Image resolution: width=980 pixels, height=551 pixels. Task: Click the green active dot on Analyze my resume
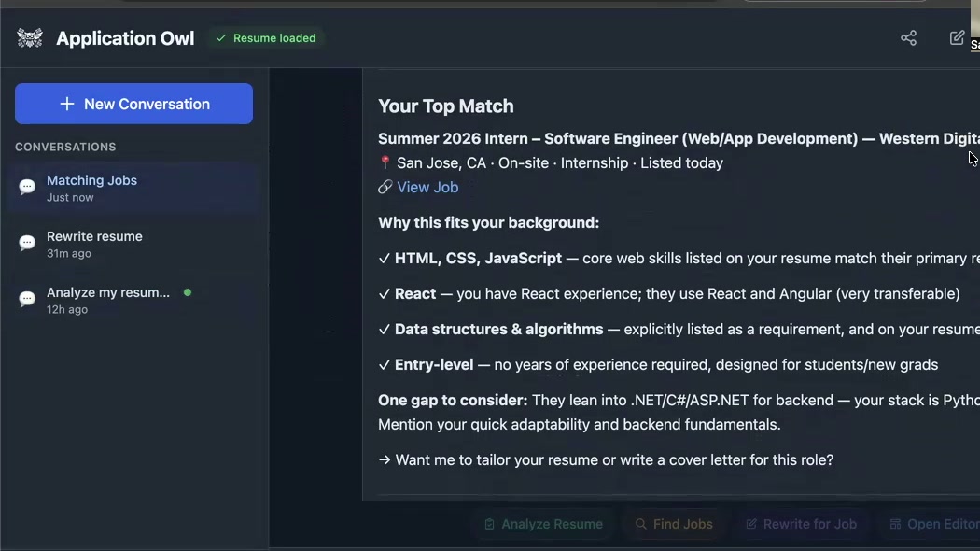coord(188,292)
